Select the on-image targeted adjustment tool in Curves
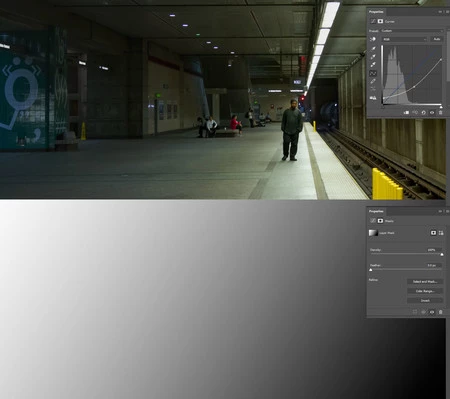Image resolution: width=450 pixels, height=399 pixels. 373,39
